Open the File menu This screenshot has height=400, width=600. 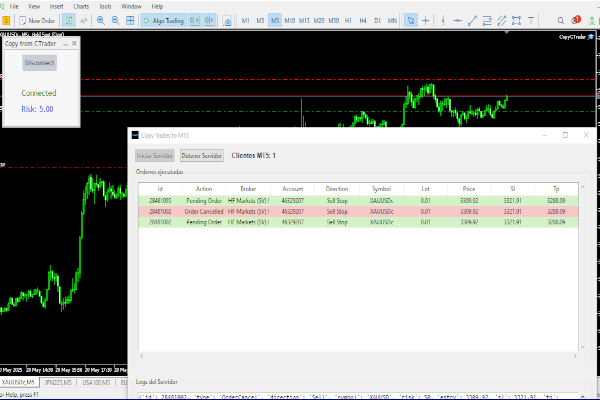click(14, 7)
